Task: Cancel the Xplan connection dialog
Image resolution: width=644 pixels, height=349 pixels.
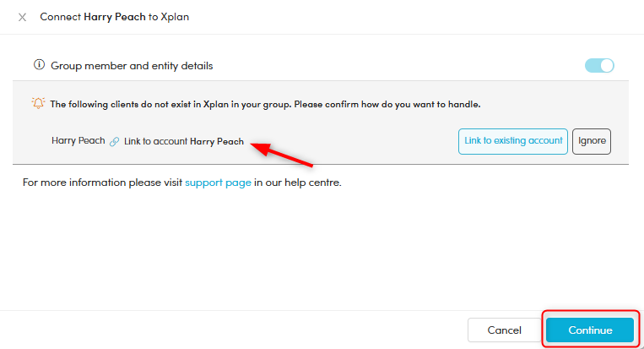Action: point(504,330)
